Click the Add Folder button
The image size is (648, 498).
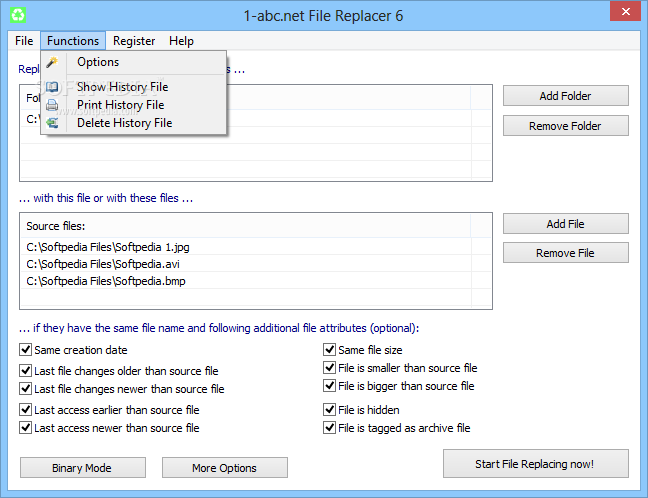coord(566,96)
